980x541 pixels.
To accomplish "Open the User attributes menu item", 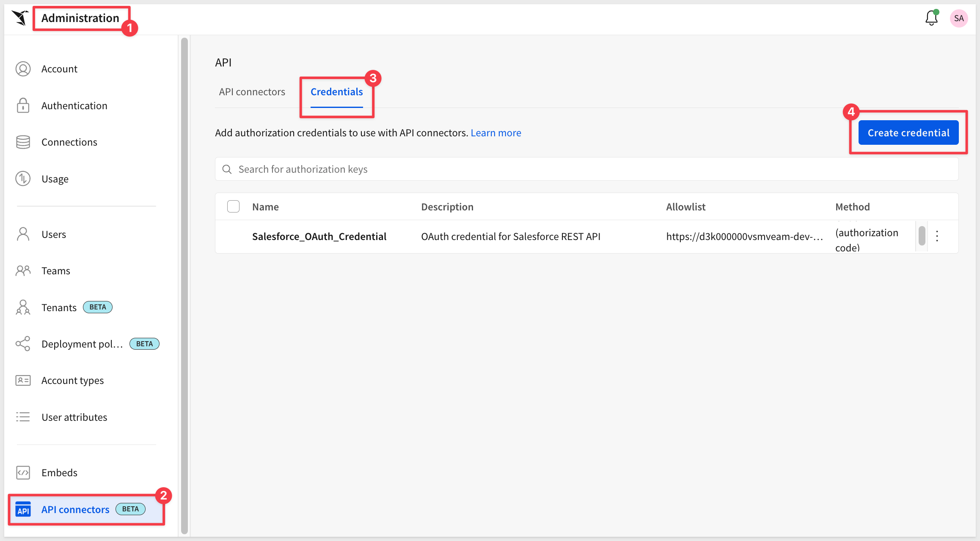I will click(x=74, y=417).
